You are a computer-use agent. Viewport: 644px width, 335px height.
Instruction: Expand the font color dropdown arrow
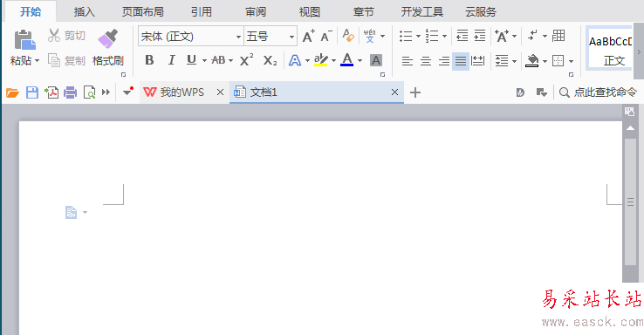tap(360, 61)
